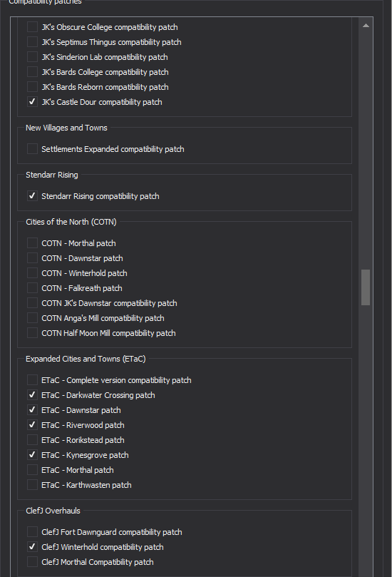Viewport: 392px width, 577px height.
Task: Check ETaC - Complete version compatibility patch
Action: 32,380
